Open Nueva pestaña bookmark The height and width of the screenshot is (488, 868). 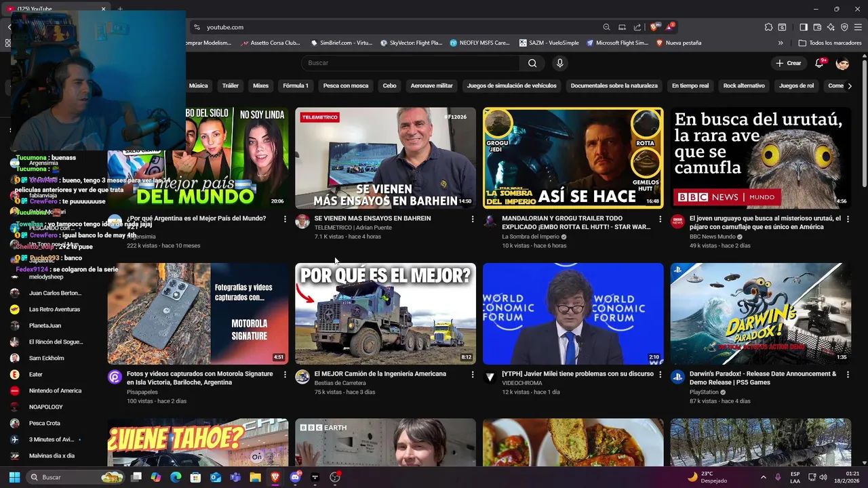tap(679, 43)
